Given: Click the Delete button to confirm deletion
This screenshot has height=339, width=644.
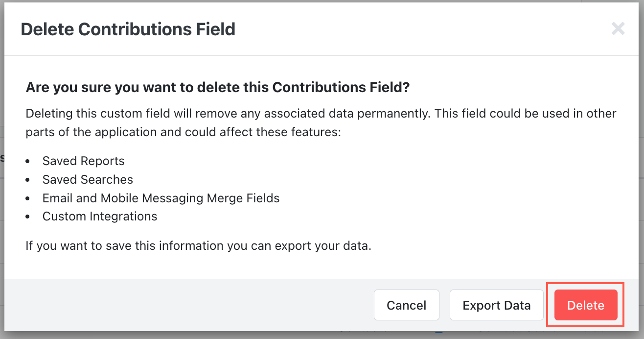Looking at the screenshot, I should click(x=585, y=305).
